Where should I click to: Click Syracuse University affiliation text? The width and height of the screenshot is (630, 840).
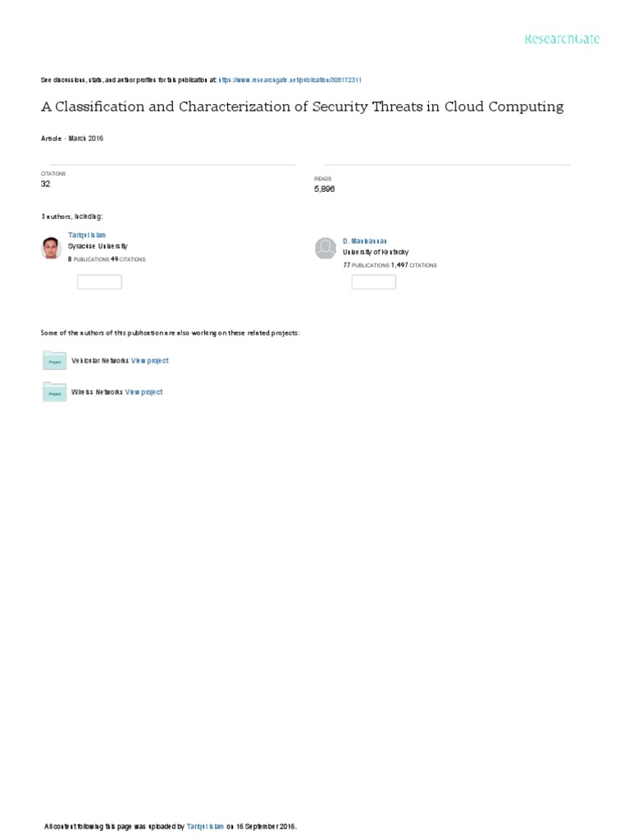coord(98,245)
